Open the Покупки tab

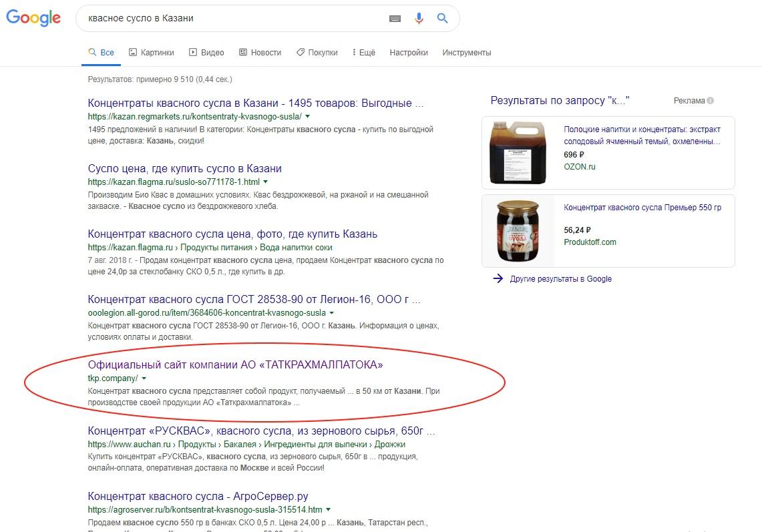pos(317,53)
